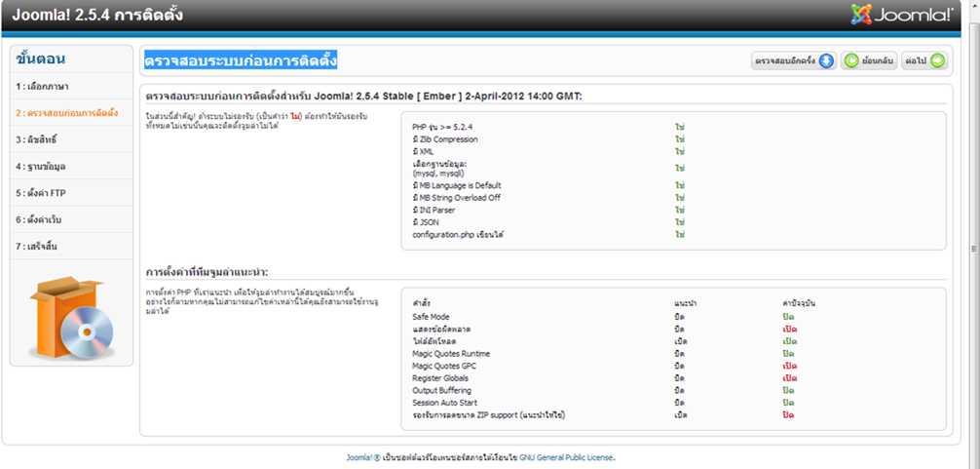
Task: Click the Joomla! 2.5.4 การติดตั้ง title
Action: pyautogui.click(x=97, y=15)
